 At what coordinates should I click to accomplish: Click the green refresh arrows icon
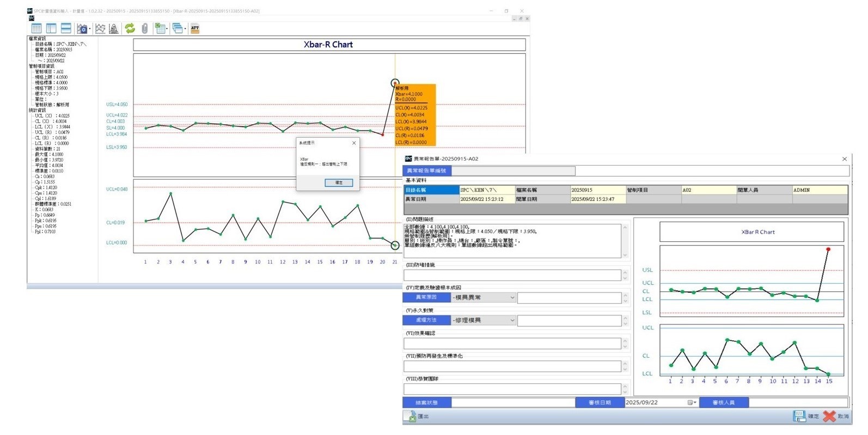coord(130,28)
